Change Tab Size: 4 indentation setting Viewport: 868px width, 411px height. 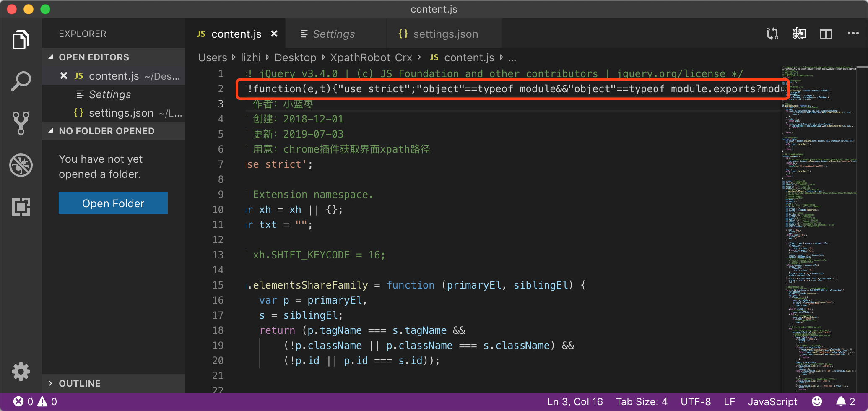point(642,402)
